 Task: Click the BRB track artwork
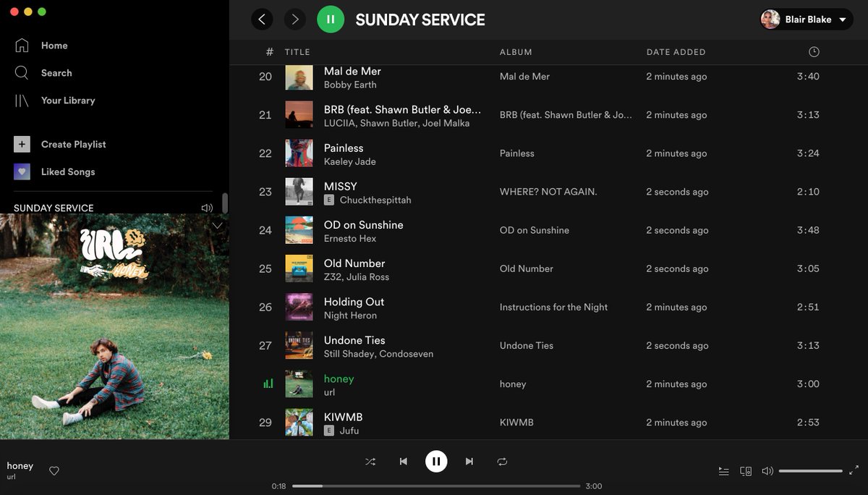[x=299, y=115]
